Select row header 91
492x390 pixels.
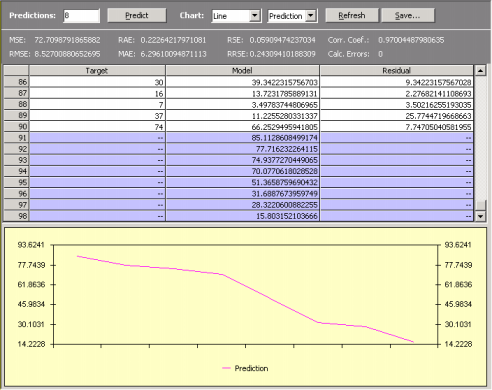pyautogui.click(x=16, y=138)
